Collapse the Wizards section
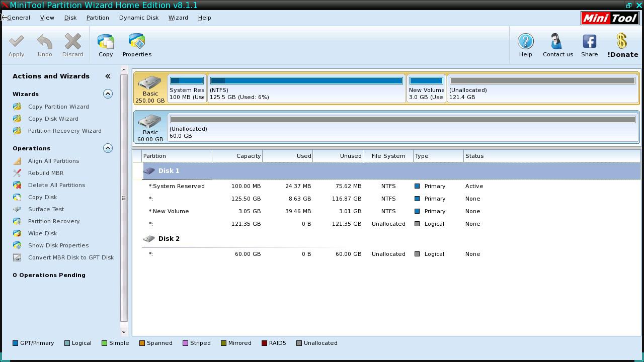This screenshot has height=362, width=644. (108, 94)
